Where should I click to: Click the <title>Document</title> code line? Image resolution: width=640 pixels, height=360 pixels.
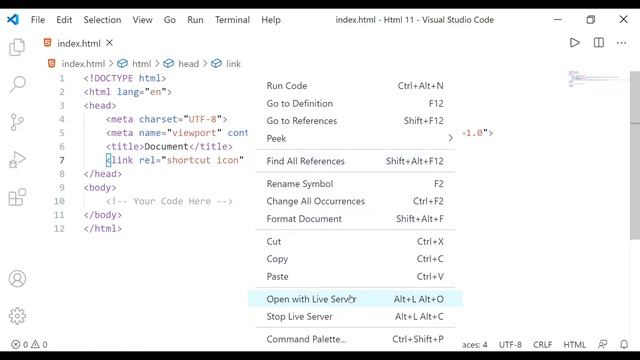(x=169, y=147)
